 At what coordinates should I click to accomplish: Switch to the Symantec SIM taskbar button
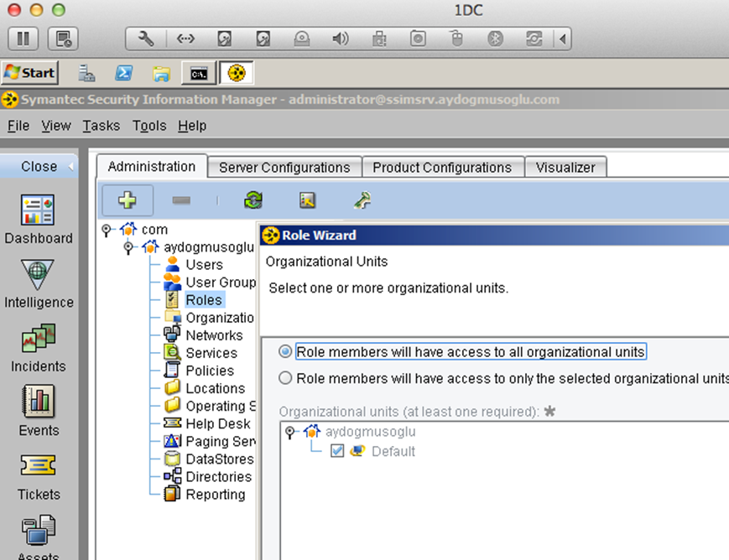pos(237,73)
